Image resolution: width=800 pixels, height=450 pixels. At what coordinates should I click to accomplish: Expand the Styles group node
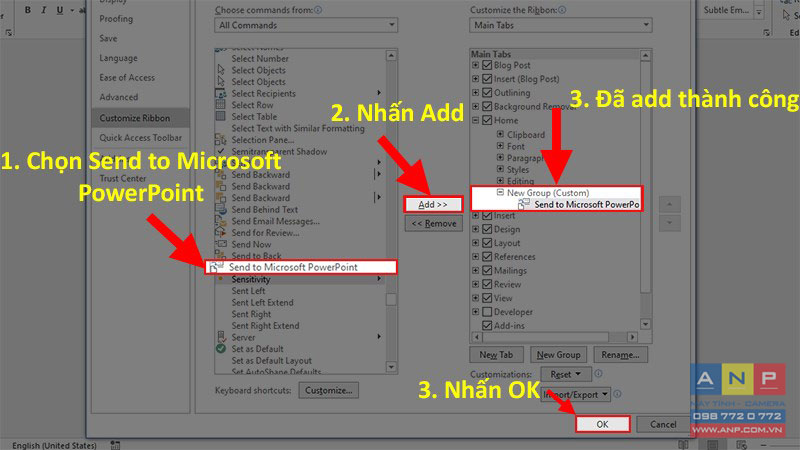(x=500, y=169)
